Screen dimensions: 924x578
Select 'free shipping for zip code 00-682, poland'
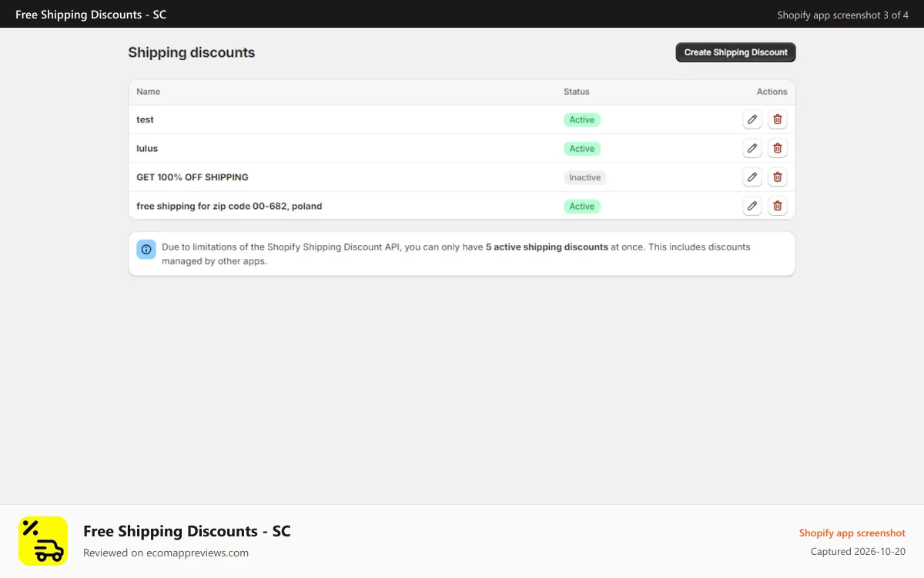(x=229, y=206)
